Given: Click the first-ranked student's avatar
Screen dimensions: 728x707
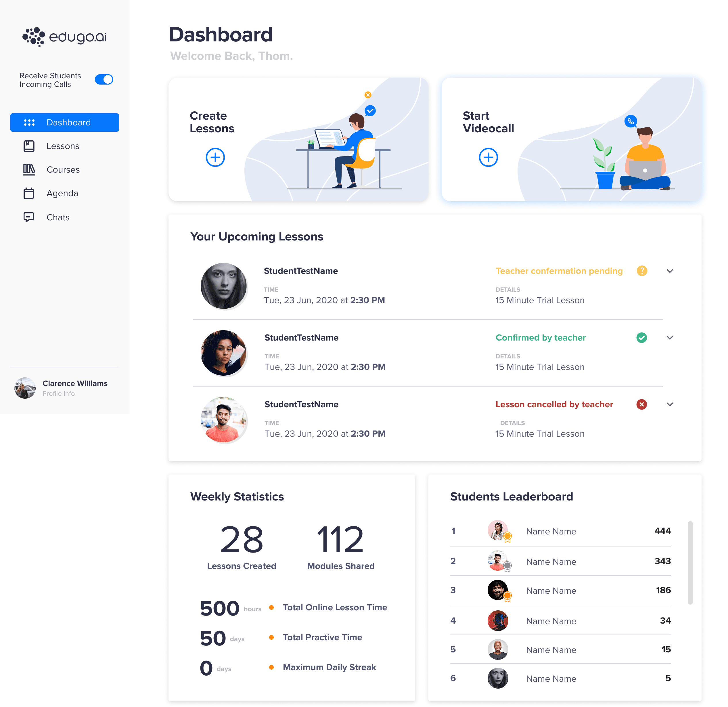Looking at the screenshot, I should 497,530.
